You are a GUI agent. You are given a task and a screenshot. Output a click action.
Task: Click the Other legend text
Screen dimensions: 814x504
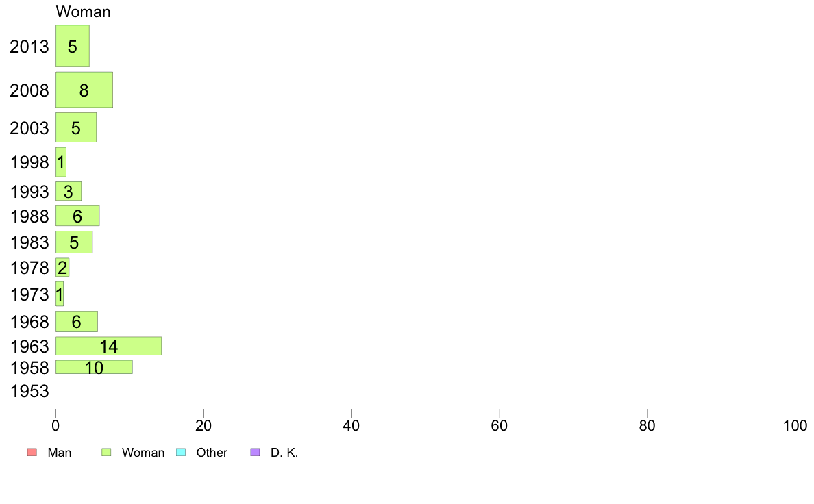pyautogui.click(x=212, y=453)
